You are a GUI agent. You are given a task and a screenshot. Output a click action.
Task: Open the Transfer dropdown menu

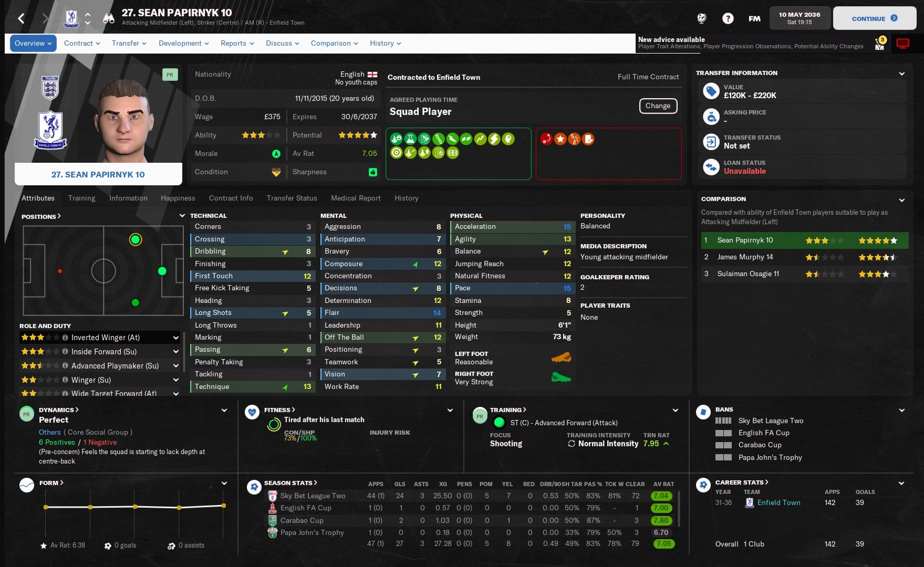[x=129, y=44]
